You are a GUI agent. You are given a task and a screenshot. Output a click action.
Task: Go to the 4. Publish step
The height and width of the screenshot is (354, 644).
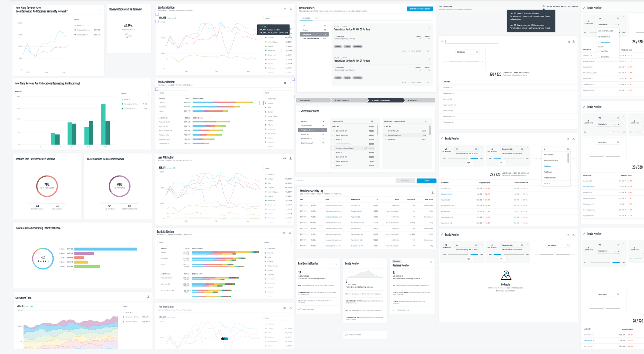(x=412, y=100)
